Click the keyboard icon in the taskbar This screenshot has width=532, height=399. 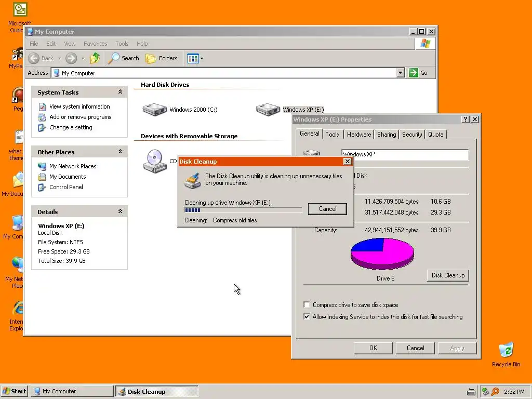pyautogui.click(x=471, y=392)
